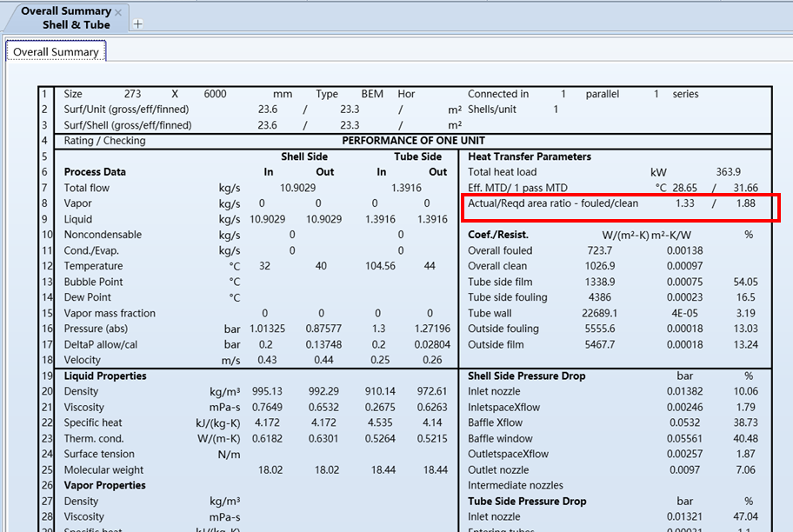The width and height of the screenshot is (793, 532).
Task: Select the Overall fouled coefficient 723.7
Action: point(600,250)
